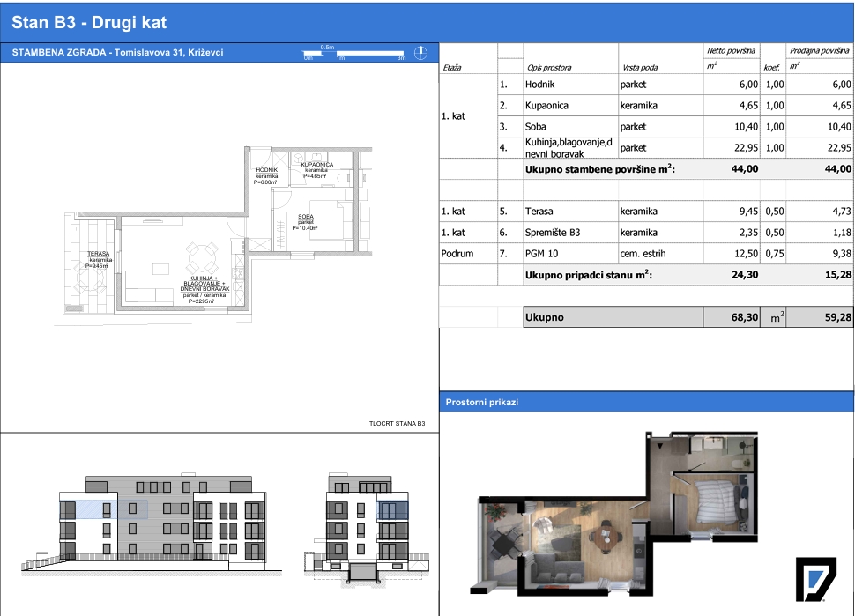The width and height of the screenshot is (855, 616).
Task: Select the PGM 10 coefficient '0,75'
Action: (775, 254)
